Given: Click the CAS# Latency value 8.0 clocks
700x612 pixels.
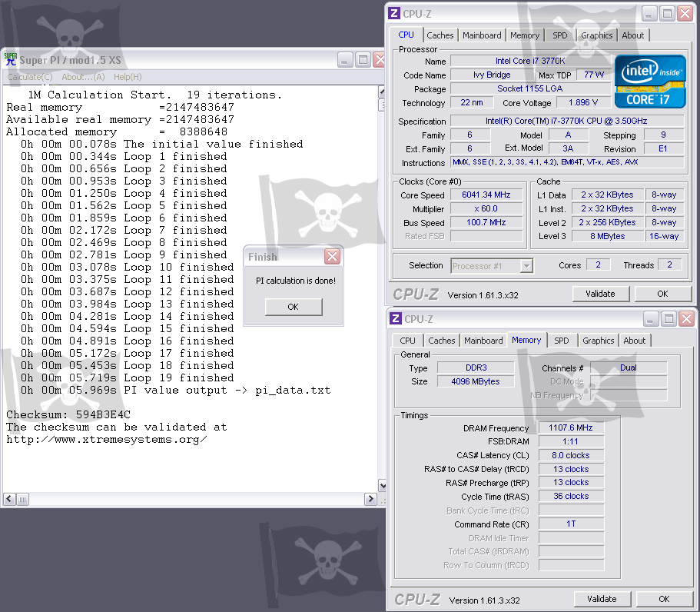Looking at the screenshot, I should coord(571,455).
